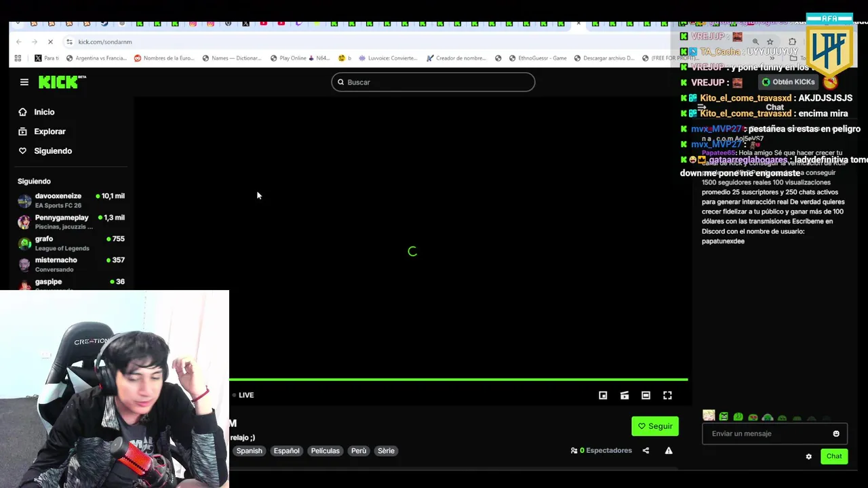Open the browser apps grid icon
This screenshot has height=488, width=868.
(x=18, y=58)
